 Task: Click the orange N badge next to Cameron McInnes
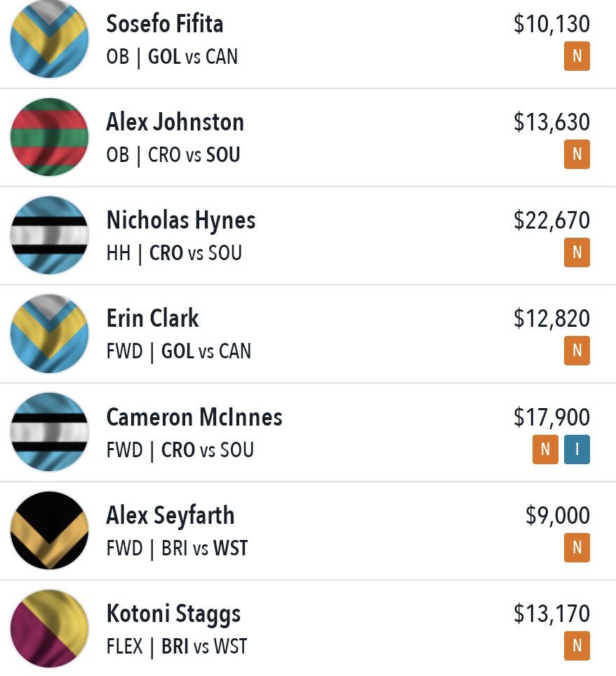point(545,449)
